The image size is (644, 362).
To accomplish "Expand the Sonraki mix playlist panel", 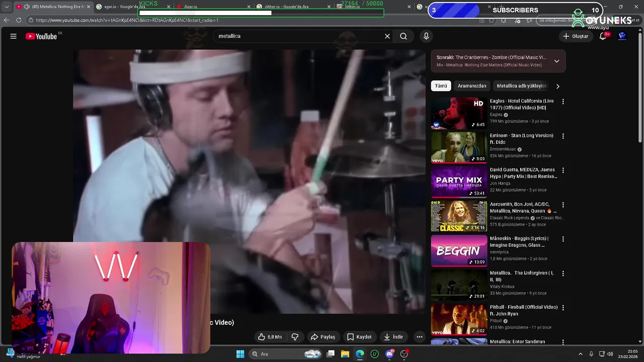I will 556,61.
